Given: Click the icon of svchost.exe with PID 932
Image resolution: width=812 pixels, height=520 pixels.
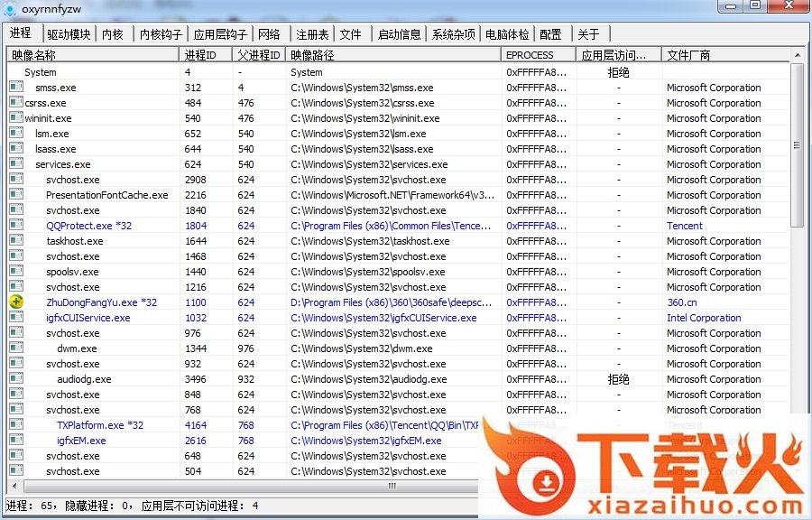Looking at the screenshot, I should click(x=16, y=363).
